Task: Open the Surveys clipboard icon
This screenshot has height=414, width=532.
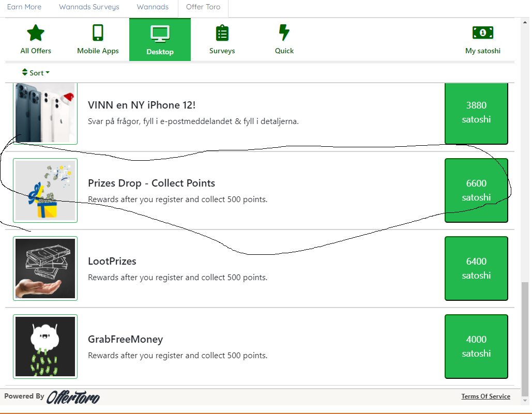Action: click(x=222, y=33)
